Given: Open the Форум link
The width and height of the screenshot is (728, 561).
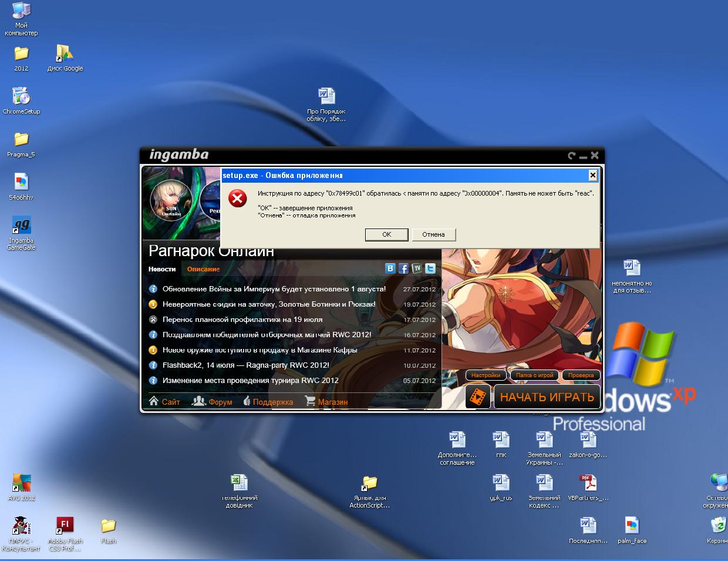Looking at the screenshot, I should click(213, 401).
